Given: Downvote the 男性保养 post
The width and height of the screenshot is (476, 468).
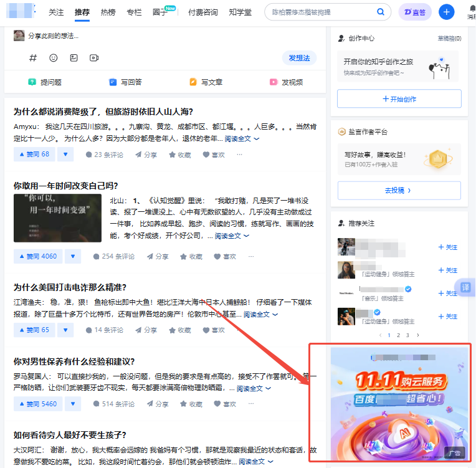Looking at the screenshot, I should coord(73,404).
